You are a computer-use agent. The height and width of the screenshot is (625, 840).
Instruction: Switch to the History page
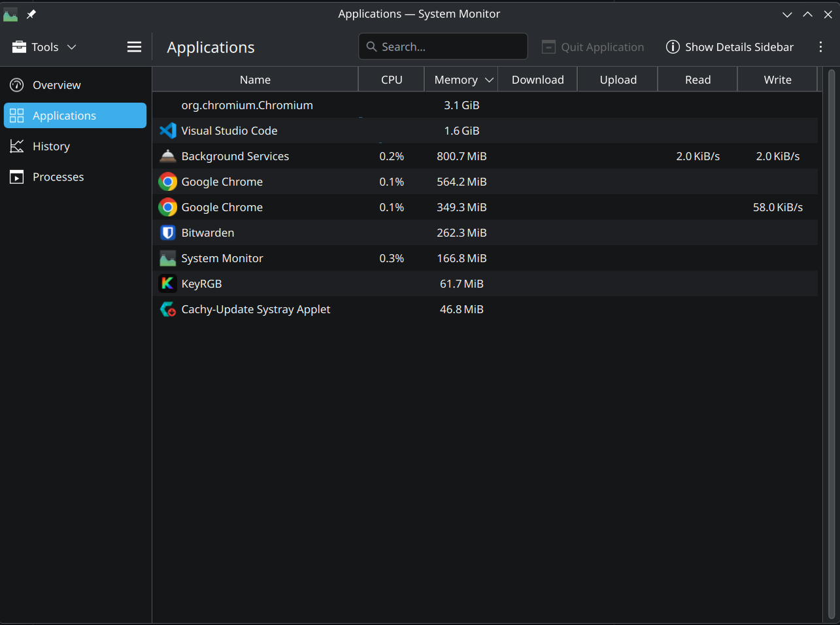coord(75,146)
